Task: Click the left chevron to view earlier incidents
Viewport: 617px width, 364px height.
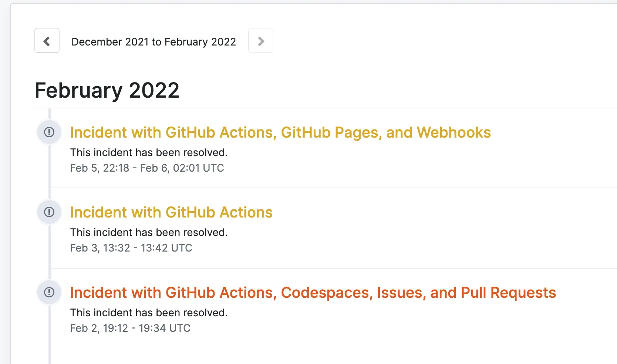Action: (x=47, y=40)
